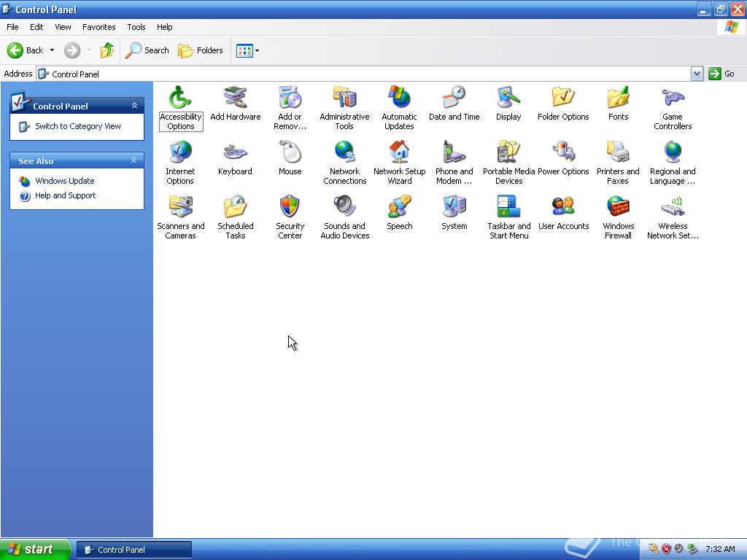Click the Up folder toolbar button
This screenshot has width=747, height=560.
click(x=107, y=50)
